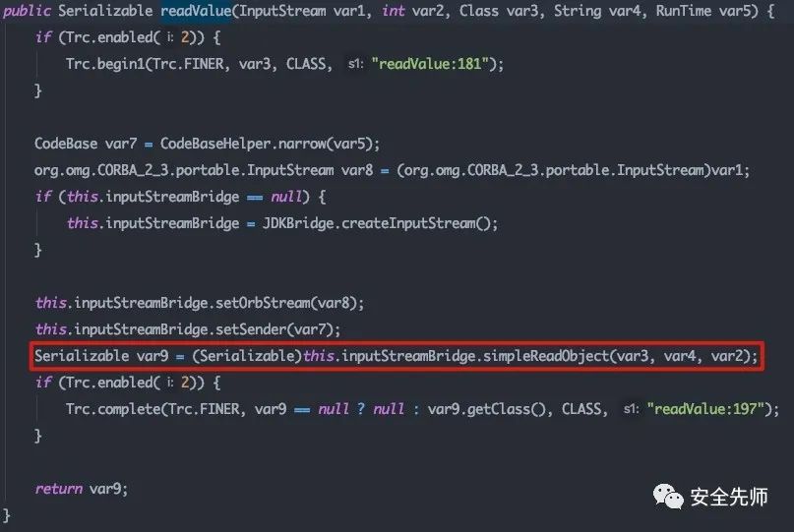Click the i: parameter hint in second Trc.enabled

pyautogui.click(x=170, y=383)
